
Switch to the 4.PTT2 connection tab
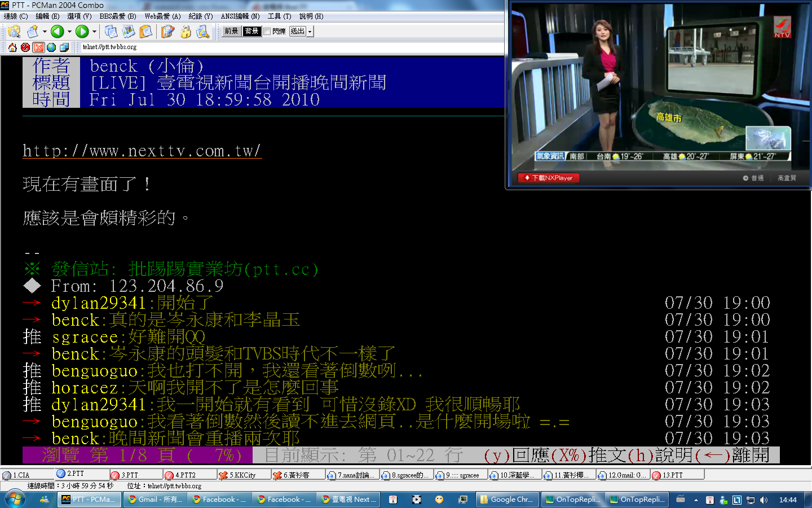pyautogui.click(x=189, y=475)
